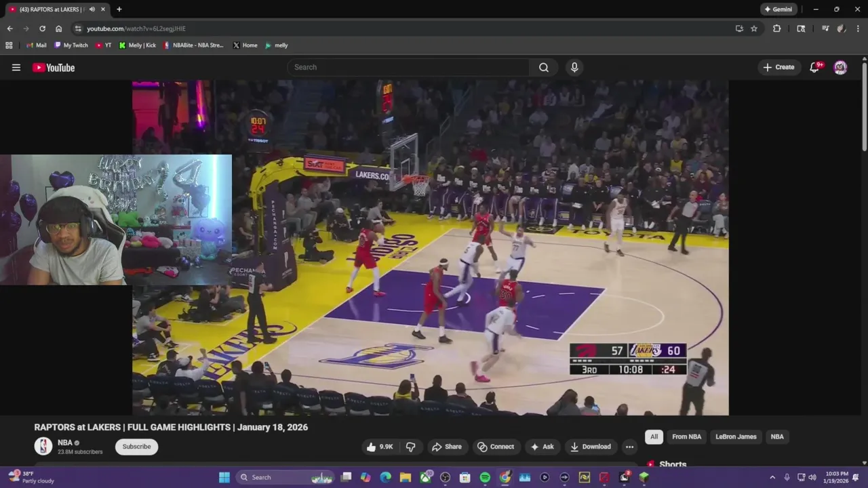Open the YT bookmark
Image resolution: width=868 pixels, height=488 pixels.
coord(103,45)
